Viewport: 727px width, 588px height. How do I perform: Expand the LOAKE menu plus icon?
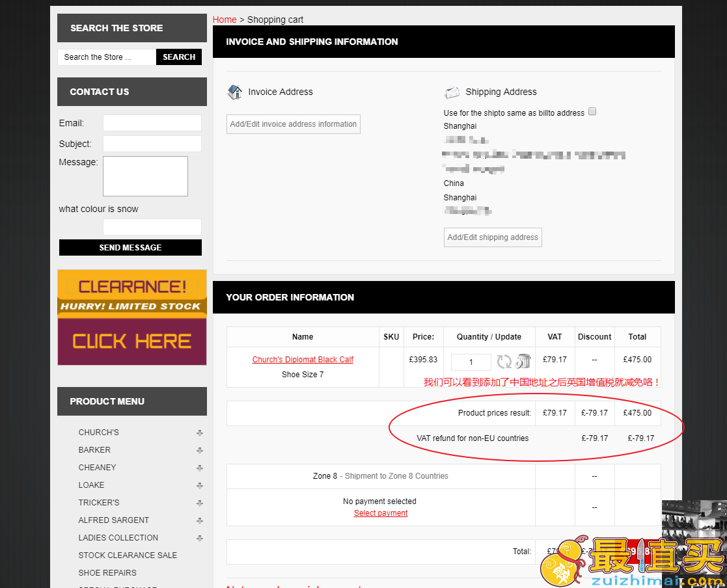[200, 486]
